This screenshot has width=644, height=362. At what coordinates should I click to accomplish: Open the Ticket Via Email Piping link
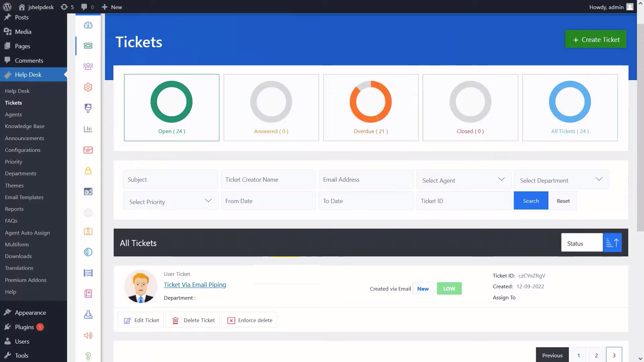coord(195,285)
